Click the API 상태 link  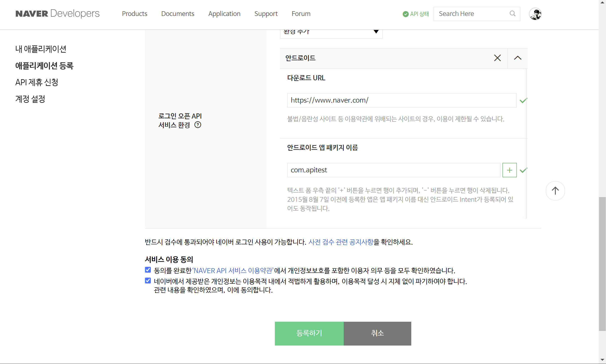click(x=416, y=14)
